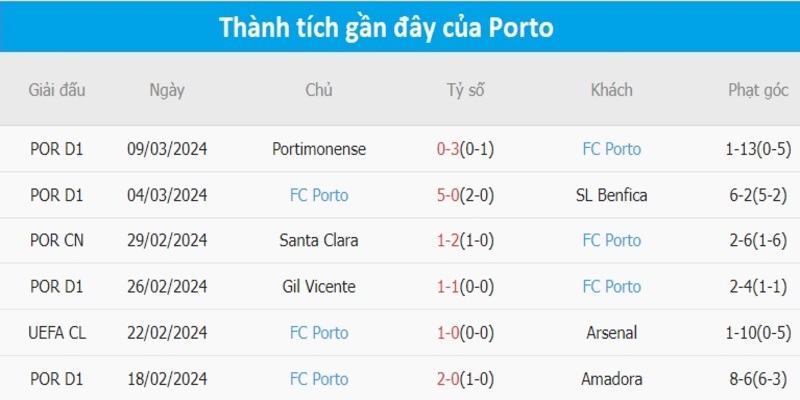Select the "Phạt góc" column header
Image resolution: width=800 pixels, height=400 pixels.
tap(754, 90)
